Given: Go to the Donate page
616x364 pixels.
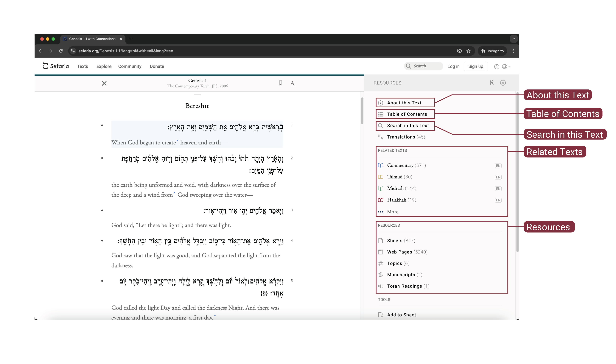Looking at the screenshot, I should pyautogui.click(x=157, y=66).
